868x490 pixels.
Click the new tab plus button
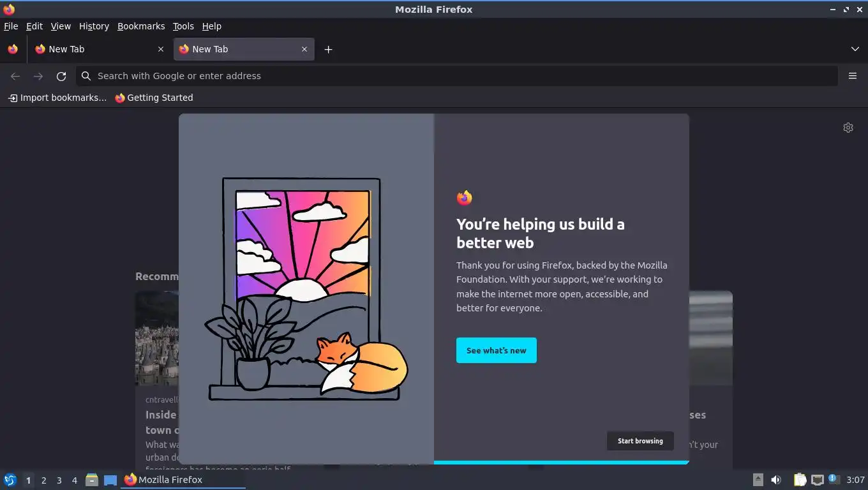pyautogui.click(x=328, y=49)
